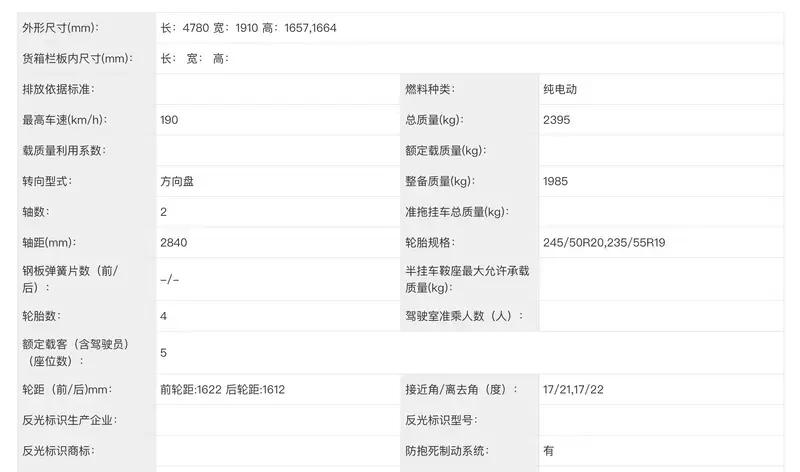The width and height of the screenshot is (800, 472).
Task: Click the 轴距(mm) label cell
Action: (49, 242)
